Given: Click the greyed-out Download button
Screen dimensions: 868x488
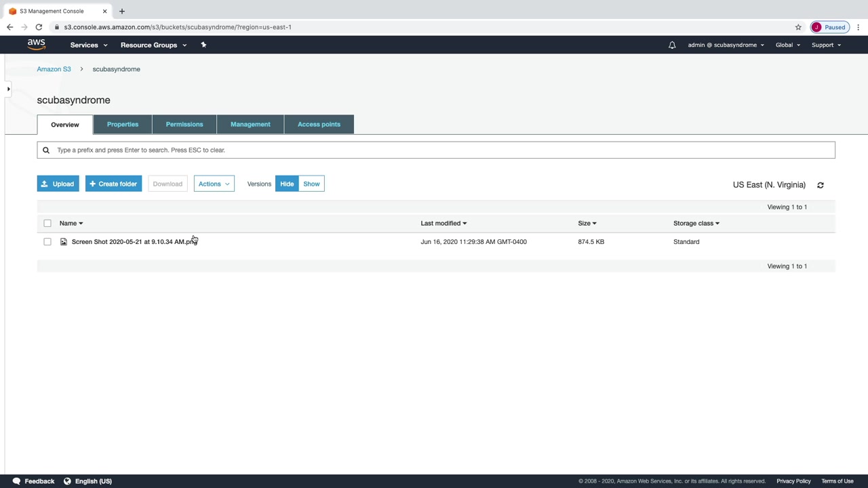Looking at the screenshot, I should pos(167,184).
